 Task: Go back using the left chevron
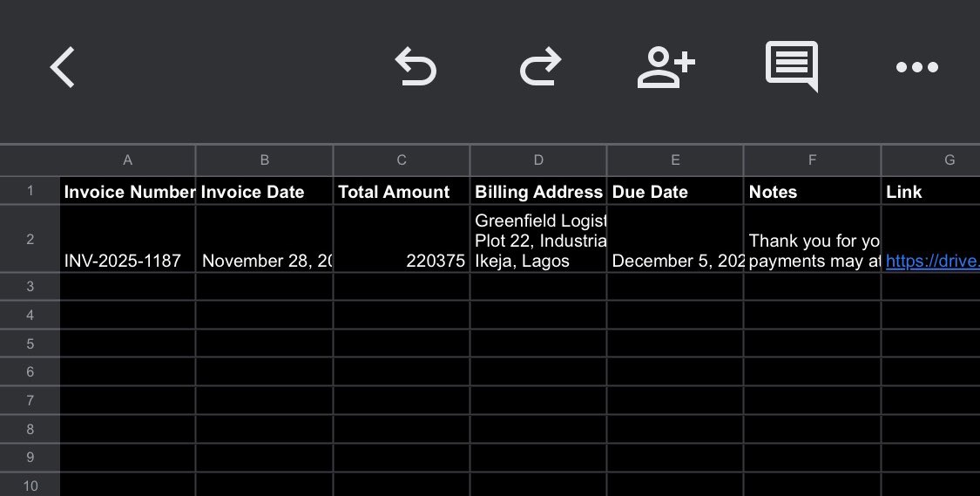tap(63, 66)
